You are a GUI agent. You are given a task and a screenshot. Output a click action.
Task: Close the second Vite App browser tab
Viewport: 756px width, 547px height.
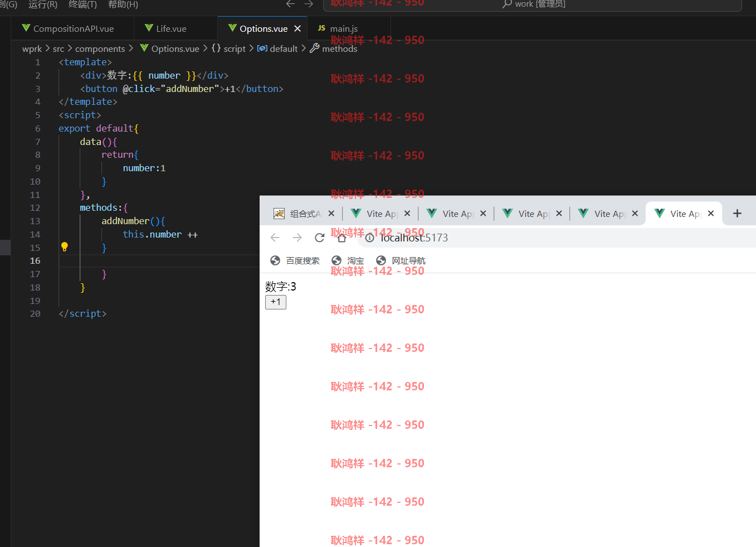click(483, 214)
